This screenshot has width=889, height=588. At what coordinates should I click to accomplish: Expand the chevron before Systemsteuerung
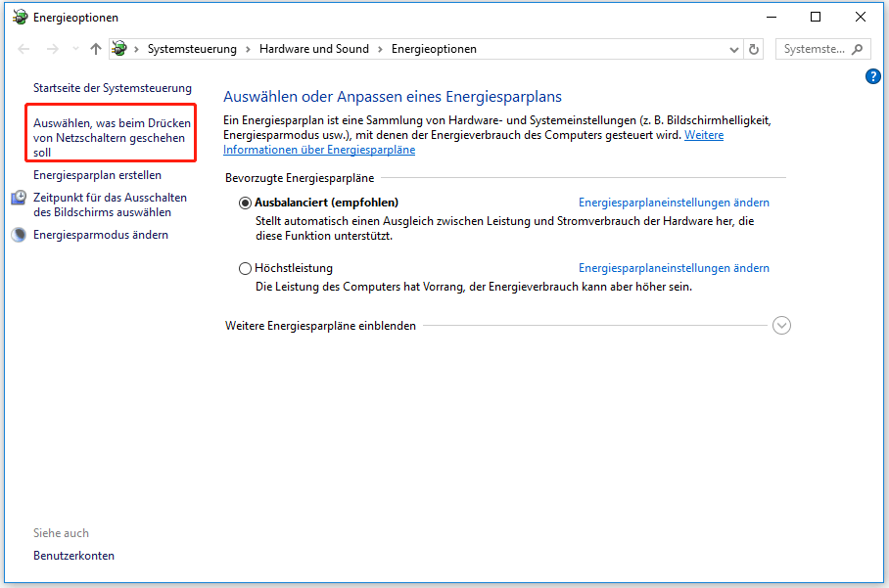point(136,49)
